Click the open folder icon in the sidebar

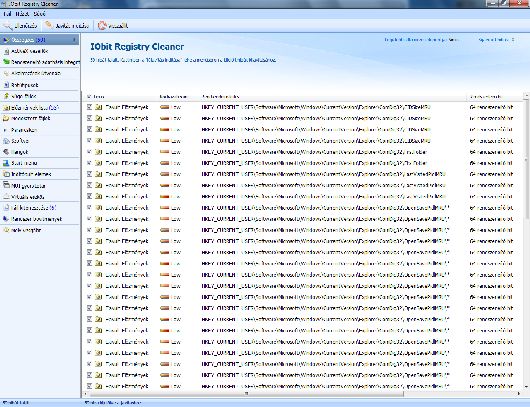6,118
